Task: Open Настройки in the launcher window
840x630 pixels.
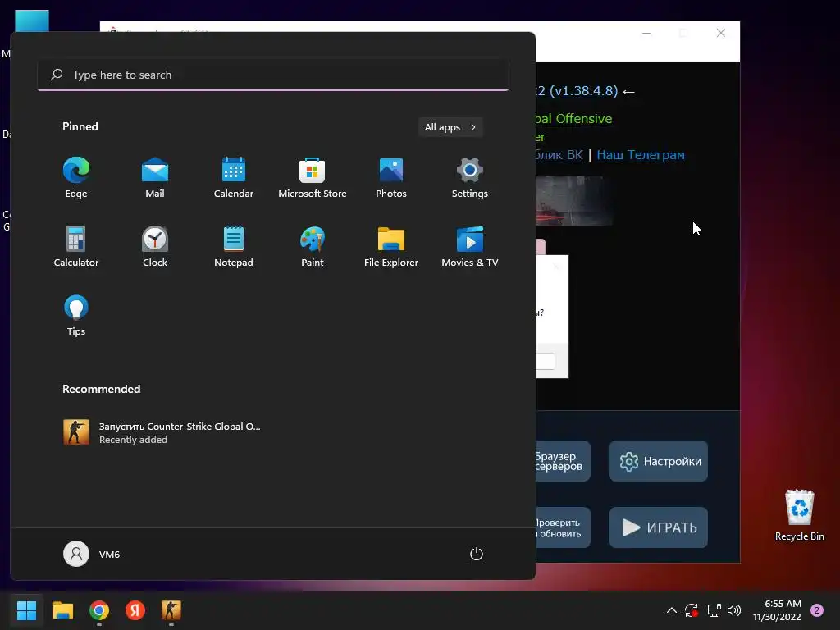Action: tap(659, 461)
